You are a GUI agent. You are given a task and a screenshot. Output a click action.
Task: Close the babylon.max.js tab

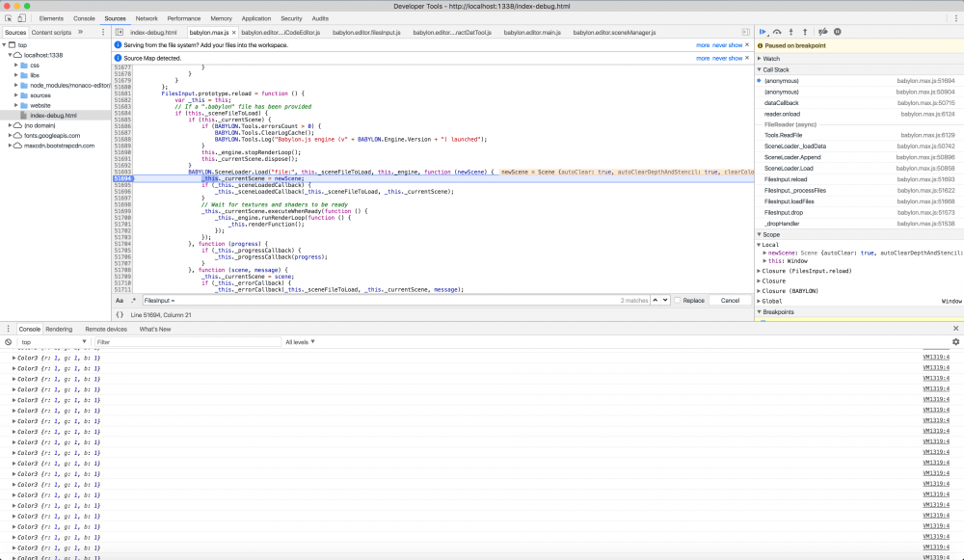[233, 33]
